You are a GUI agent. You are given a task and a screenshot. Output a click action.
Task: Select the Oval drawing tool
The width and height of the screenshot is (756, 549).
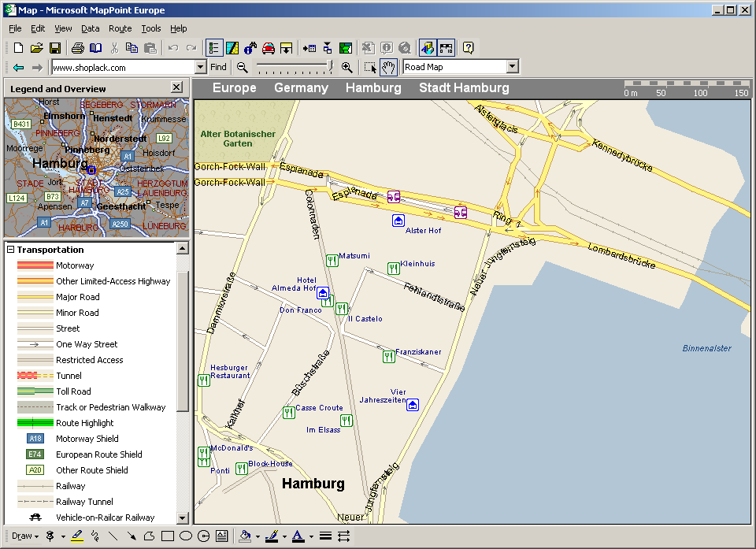(x=186, y=536)
